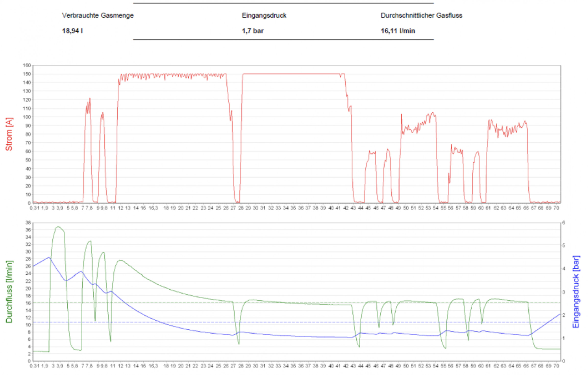Screen dimensions: 588x375
Task: Select the 16,11 l/min average flow value
Action: click(398, 31)
